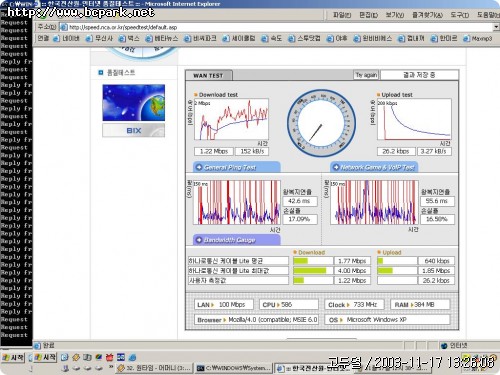Click the Bandwidth Gauge button
The image size is (500, 375).
point(237,240)
